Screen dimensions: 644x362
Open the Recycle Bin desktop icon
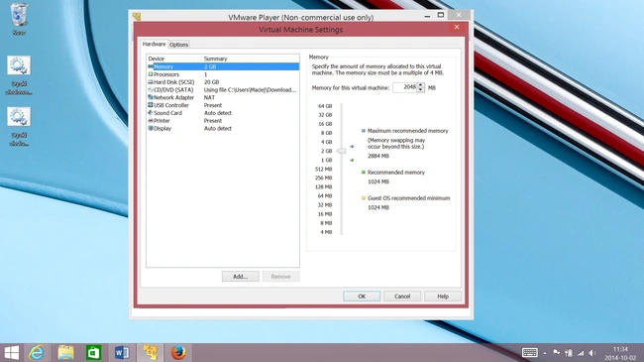click(19, 19)
